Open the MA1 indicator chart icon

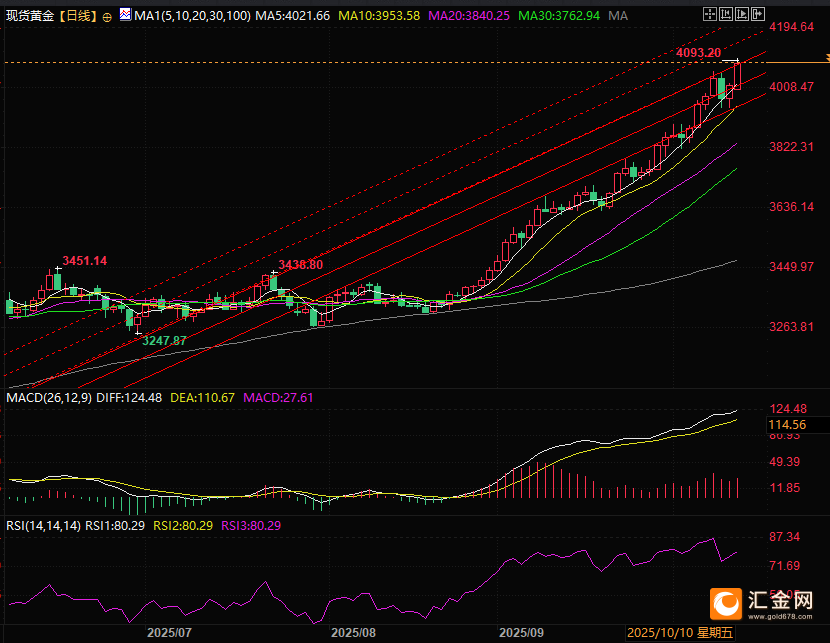tap(125, 15)
